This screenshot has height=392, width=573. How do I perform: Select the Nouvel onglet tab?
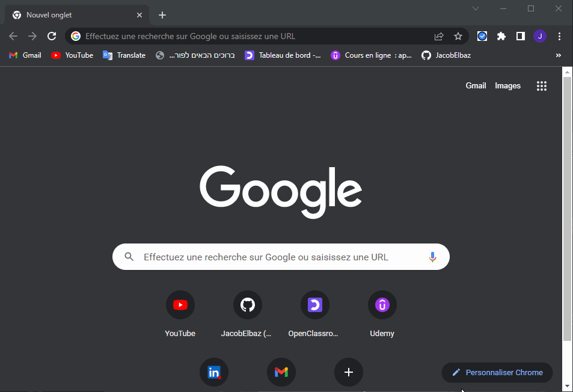(77, 15)
